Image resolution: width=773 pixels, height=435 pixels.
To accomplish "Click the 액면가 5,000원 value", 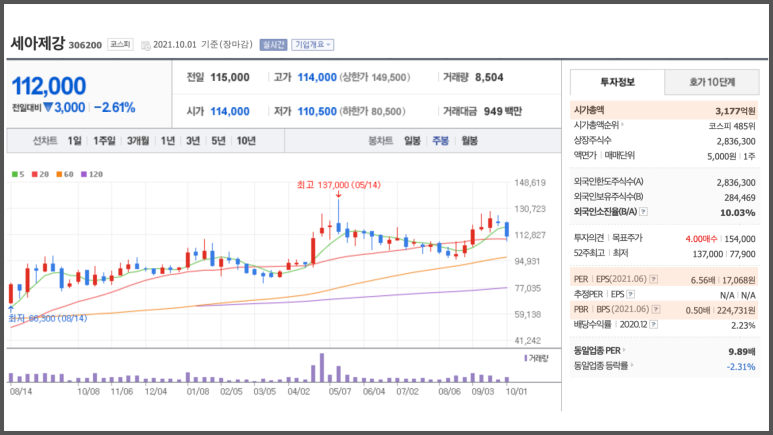I will click(722, 156).
